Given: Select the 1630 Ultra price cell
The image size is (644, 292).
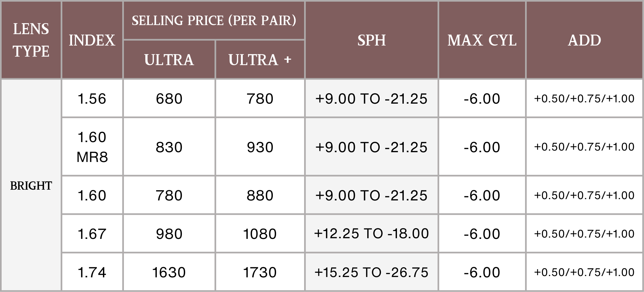Looking at the screenshot, I should [x=169, y=272].
